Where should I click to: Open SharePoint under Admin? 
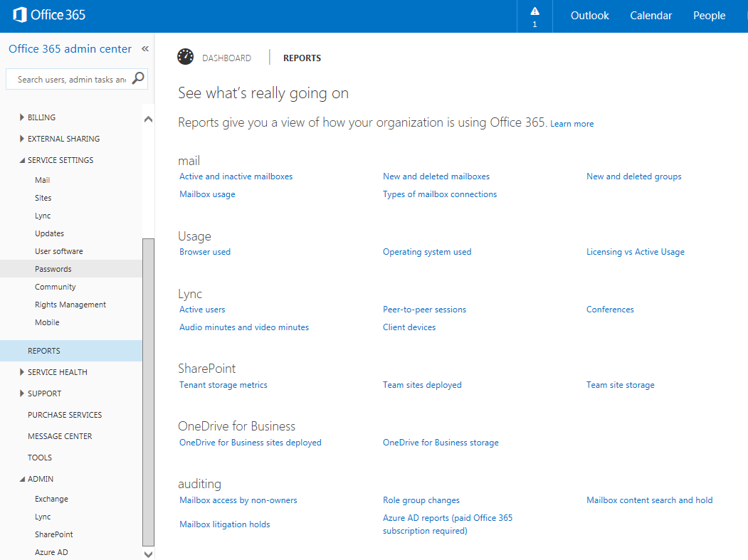tap(53, 534)
